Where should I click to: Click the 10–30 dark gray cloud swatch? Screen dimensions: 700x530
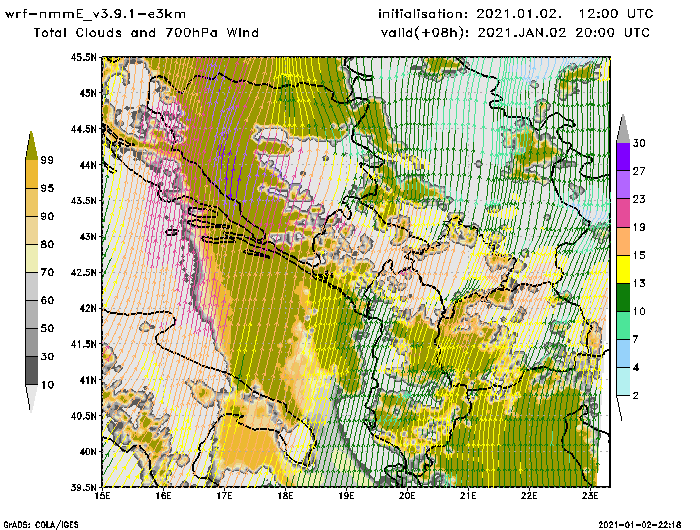click(x=31, y=371)
